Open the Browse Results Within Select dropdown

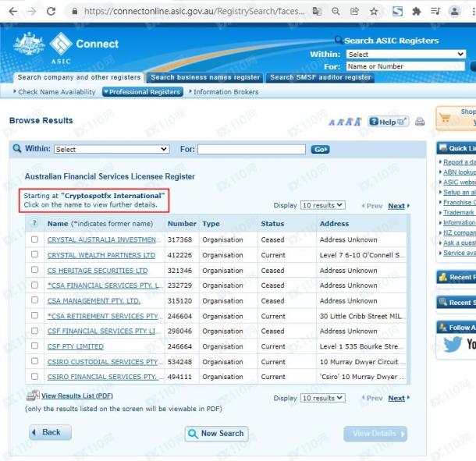[112, 149]
